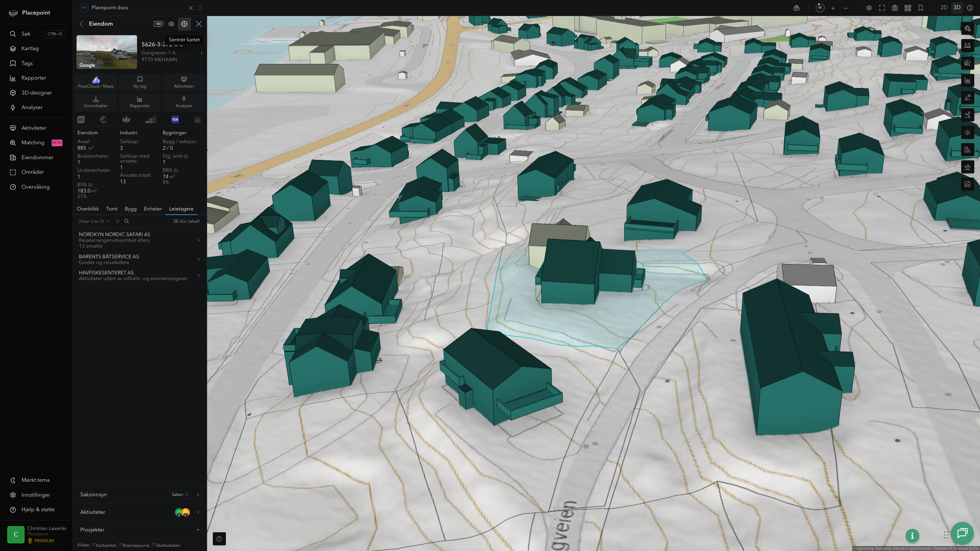Screen dimensions: 980x551
Task: Expand the Aktiviteter section at the bottom
Action: [140, 512]
